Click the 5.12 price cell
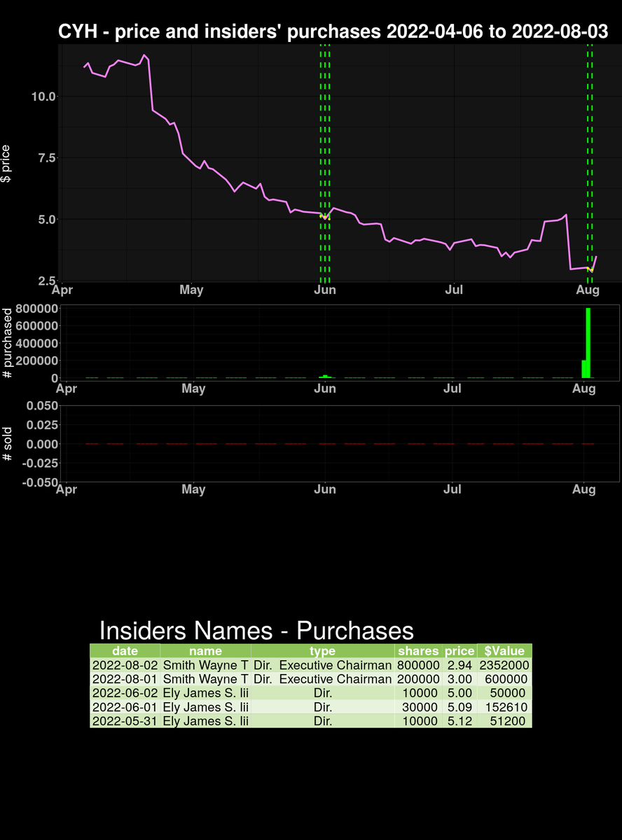622x840 pixels. click(x=459, y=720)
